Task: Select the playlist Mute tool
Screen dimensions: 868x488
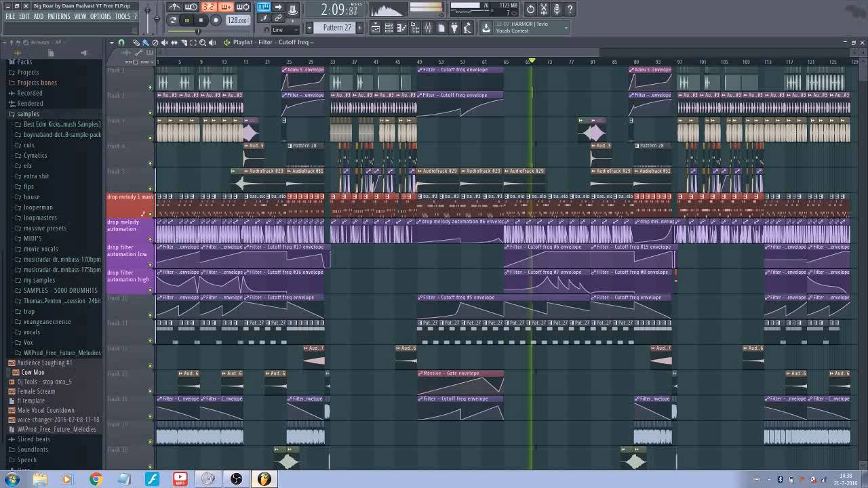Action: [165, 42]
